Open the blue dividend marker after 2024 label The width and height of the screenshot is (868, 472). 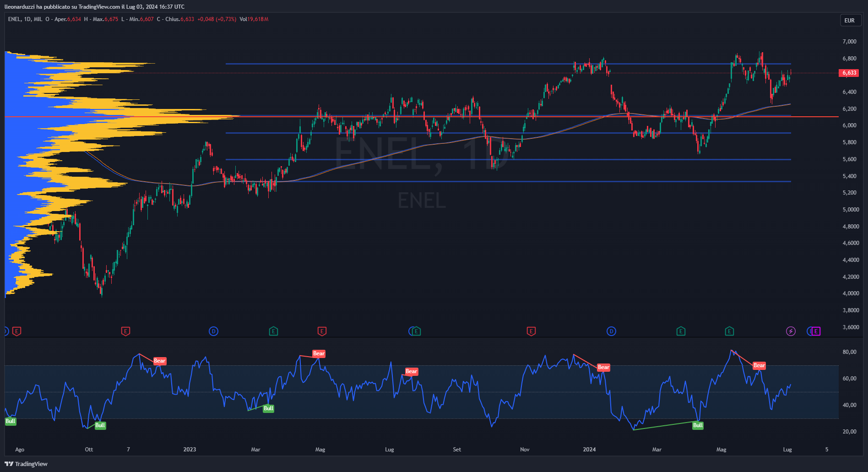[611, 331]
